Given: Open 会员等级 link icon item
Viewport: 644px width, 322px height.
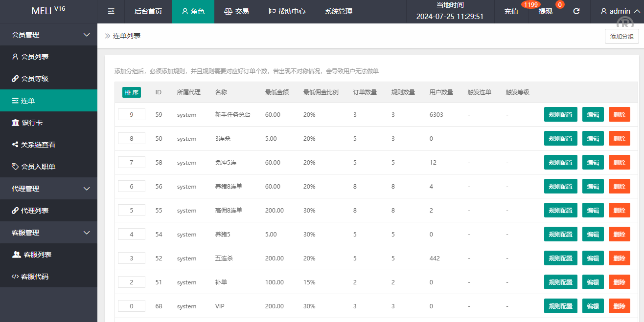Looking at the screenshot, I should (30, 79).
